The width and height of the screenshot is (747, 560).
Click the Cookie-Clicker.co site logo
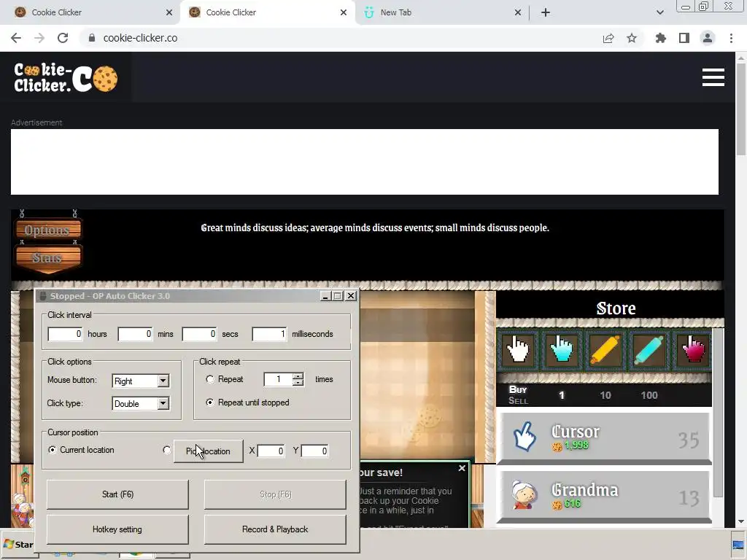66,77
